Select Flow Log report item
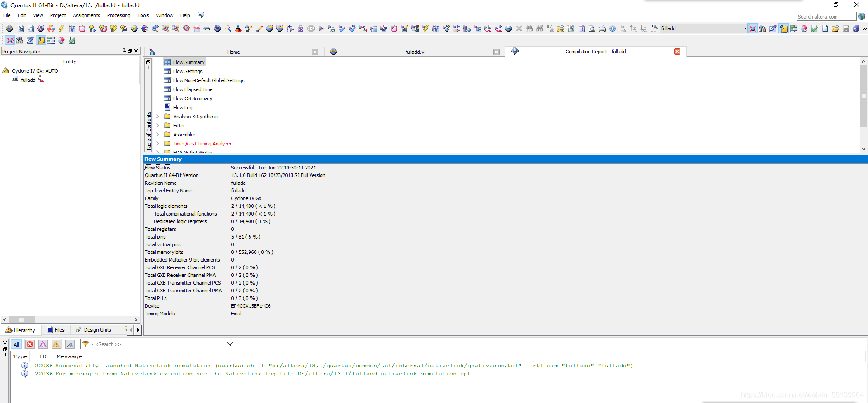868x403 pixels. (x=183, y=108)
